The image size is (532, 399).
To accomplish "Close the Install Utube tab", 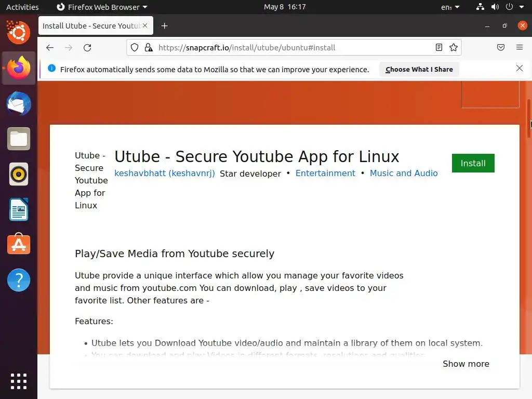I will coord(145,25).
